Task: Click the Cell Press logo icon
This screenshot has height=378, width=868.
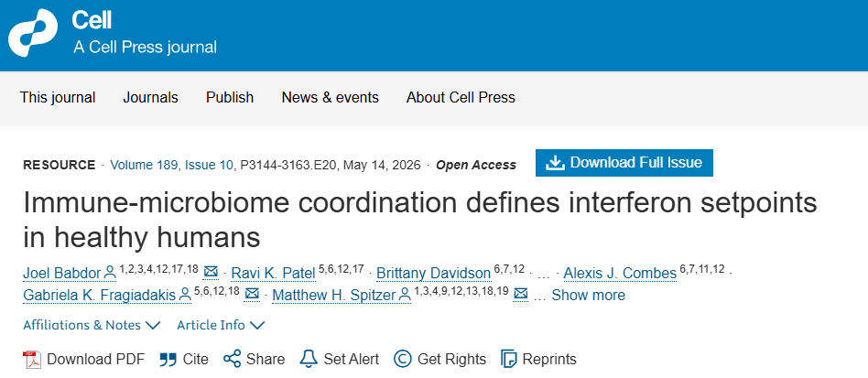Action: pyautogui.click(x=33, y=33)
